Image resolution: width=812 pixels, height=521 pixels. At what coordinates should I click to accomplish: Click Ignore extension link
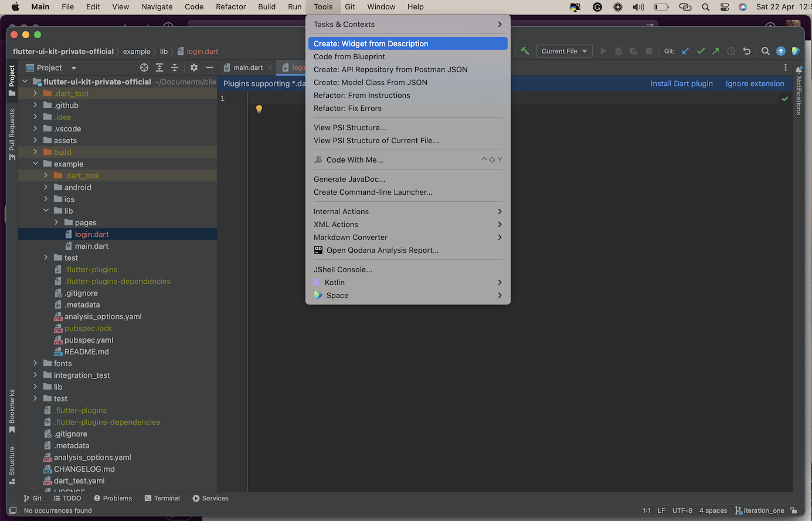[x=755, y=83]
